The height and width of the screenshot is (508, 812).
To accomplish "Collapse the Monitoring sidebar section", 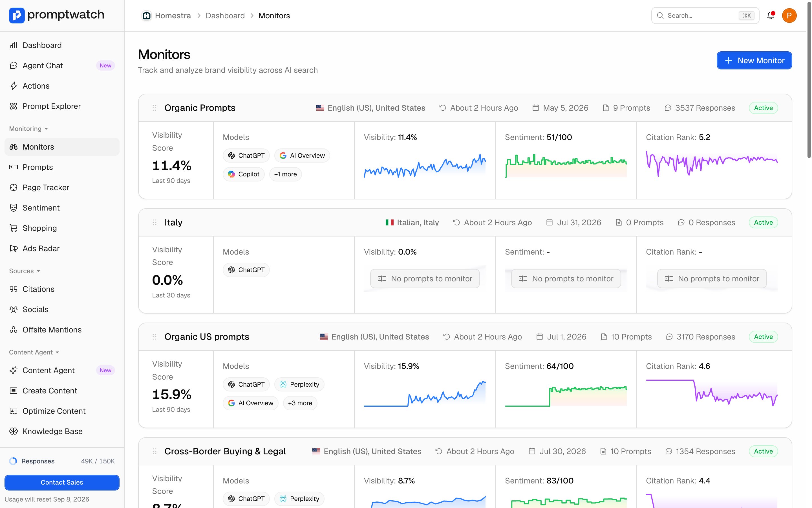I will (28, 129).
